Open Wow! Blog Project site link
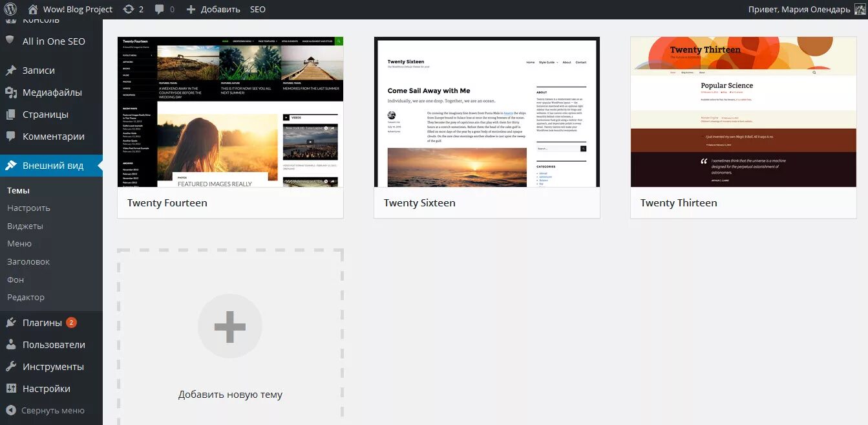 [78, 9]
